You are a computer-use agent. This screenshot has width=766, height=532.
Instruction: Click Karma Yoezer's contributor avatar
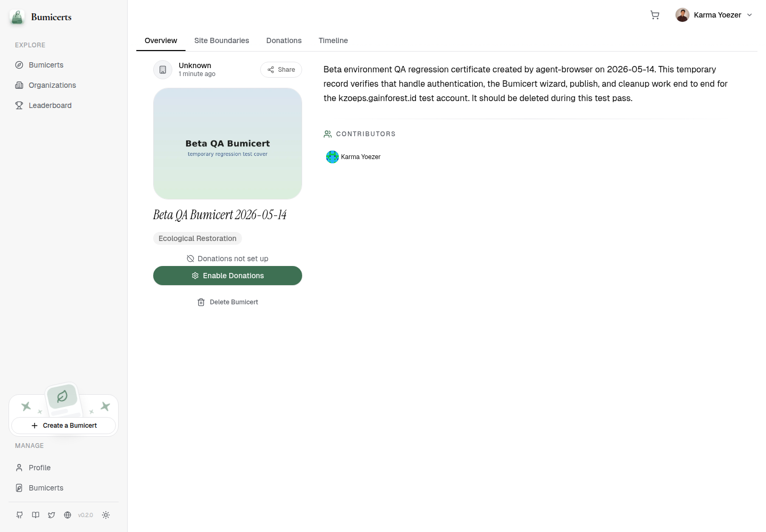pos(332,157)
